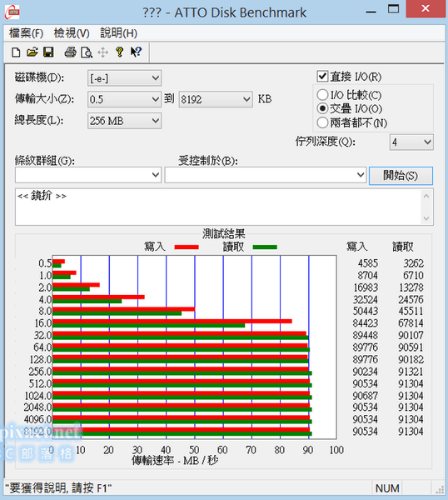The image size is (448, 500).
Task: Click the 傳輸速率 - MB / 秒 axis label
Action: (x=175, y=461)
